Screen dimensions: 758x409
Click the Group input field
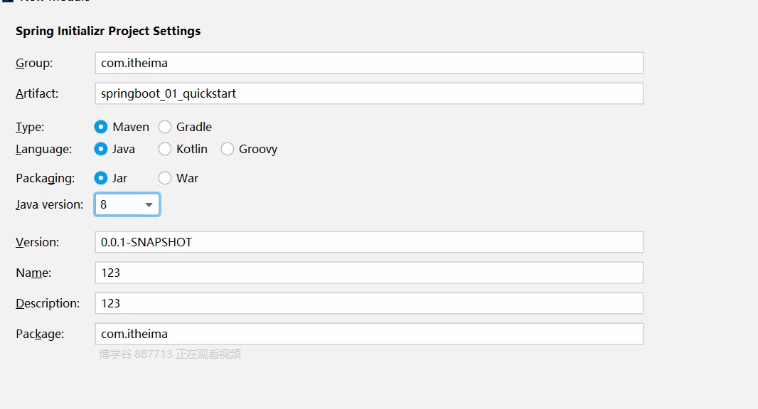pyautogui.click(x=368, y=63)
